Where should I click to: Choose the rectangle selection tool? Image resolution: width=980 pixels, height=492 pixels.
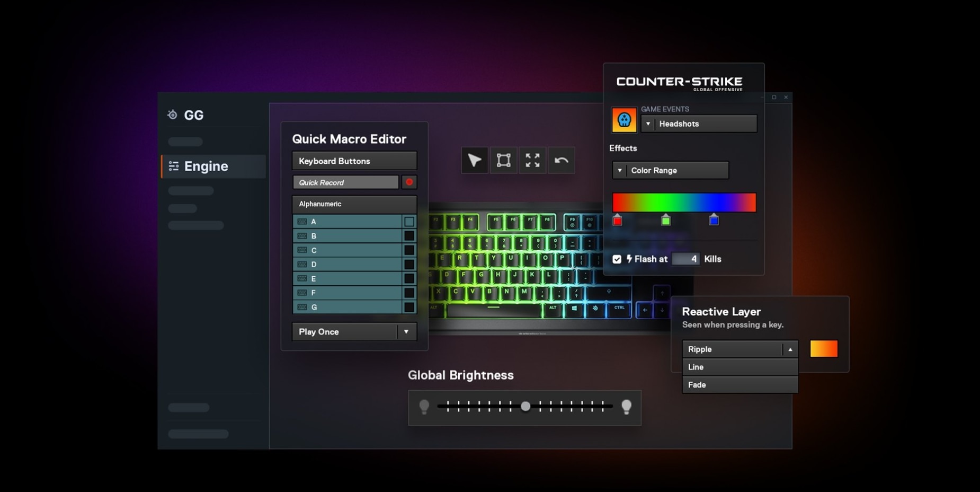pyautogui.click(x=503, y=160)
